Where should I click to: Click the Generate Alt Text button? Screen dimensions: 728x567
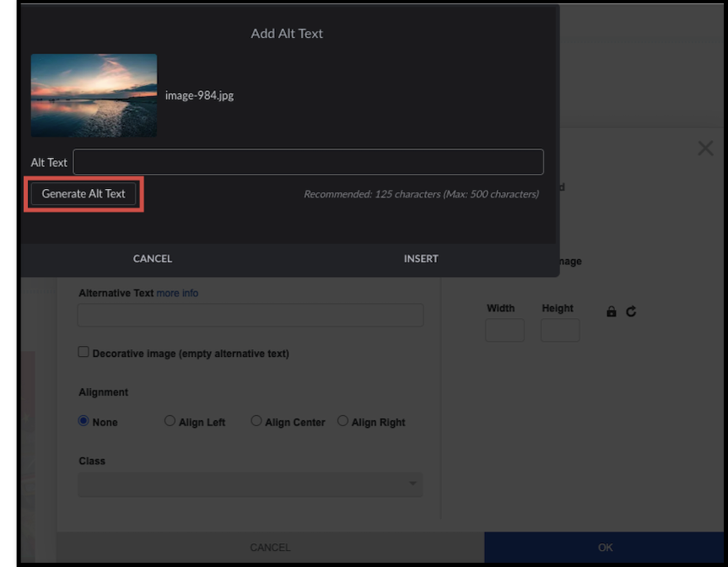click(84, 194)
